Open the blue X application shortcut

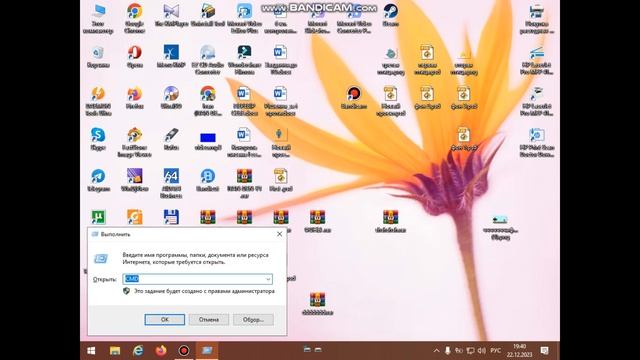[x=171, y=53]
